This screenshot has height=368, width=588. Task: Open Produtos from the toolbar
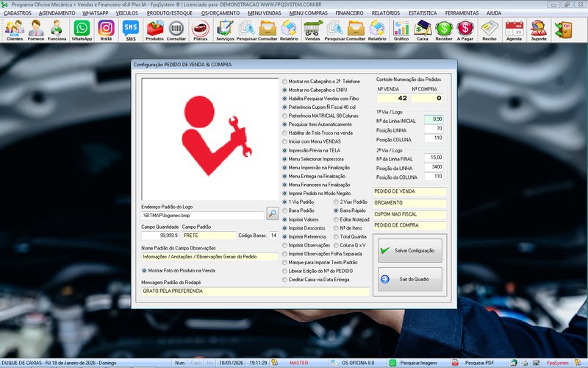(x=155, y=29)
